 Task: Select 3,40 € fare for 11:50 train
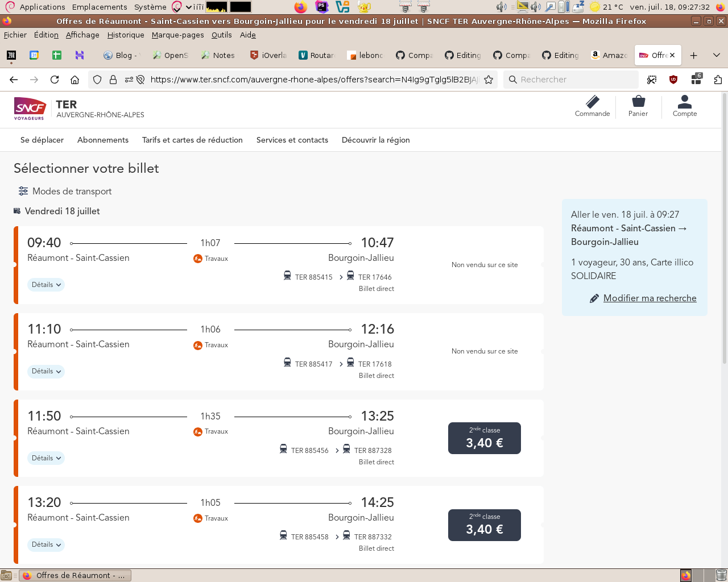[485, 438]
